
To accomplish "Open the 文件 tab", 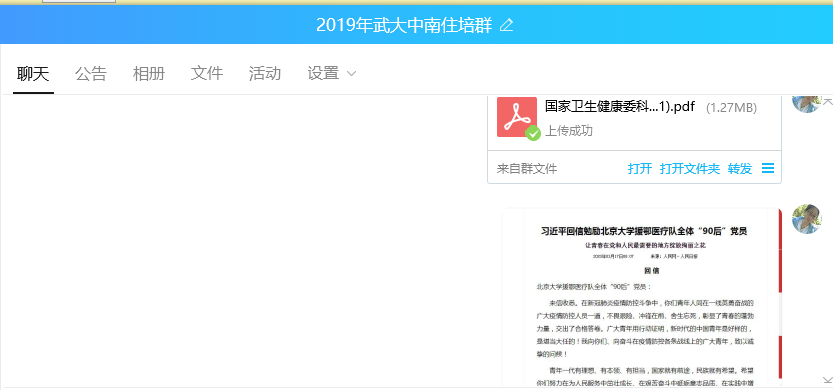I will point(207,73).
